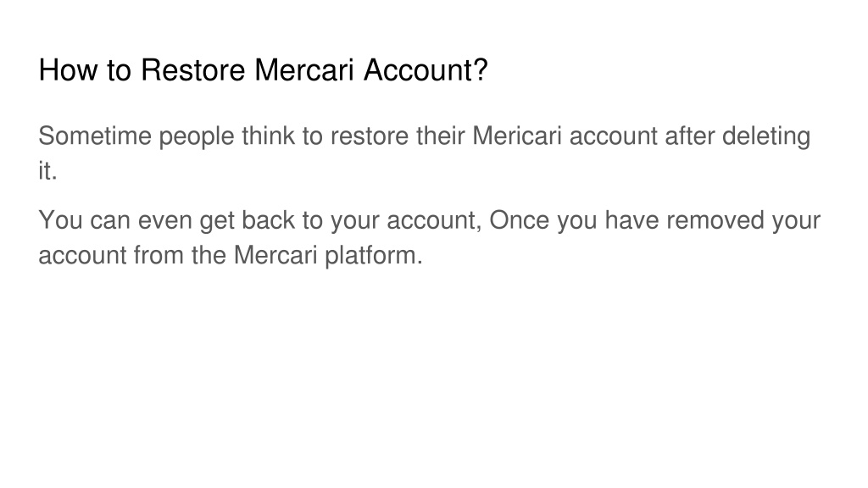Click the misspelled word 'Mericari'
868x488 pixels.
coord(517,136)
